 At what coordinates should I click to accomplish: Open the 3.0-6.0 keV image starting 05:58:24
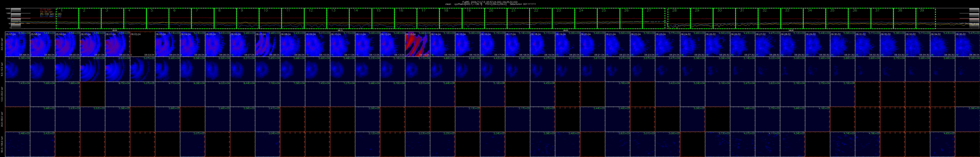pyautogui.click(x=43, y=44)
